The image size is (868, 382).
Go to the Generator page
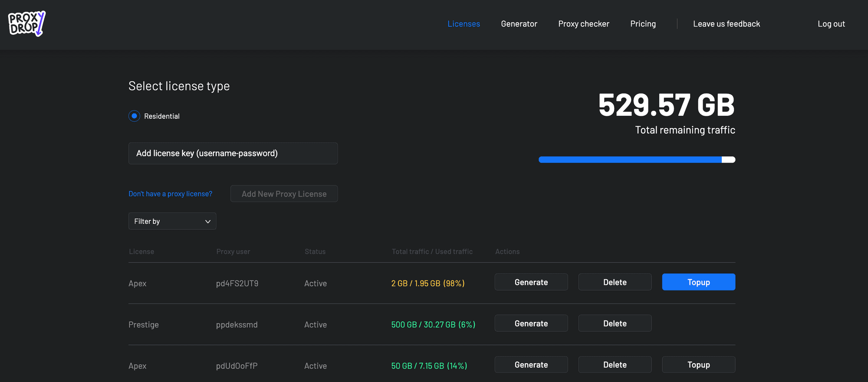(519, 24)
